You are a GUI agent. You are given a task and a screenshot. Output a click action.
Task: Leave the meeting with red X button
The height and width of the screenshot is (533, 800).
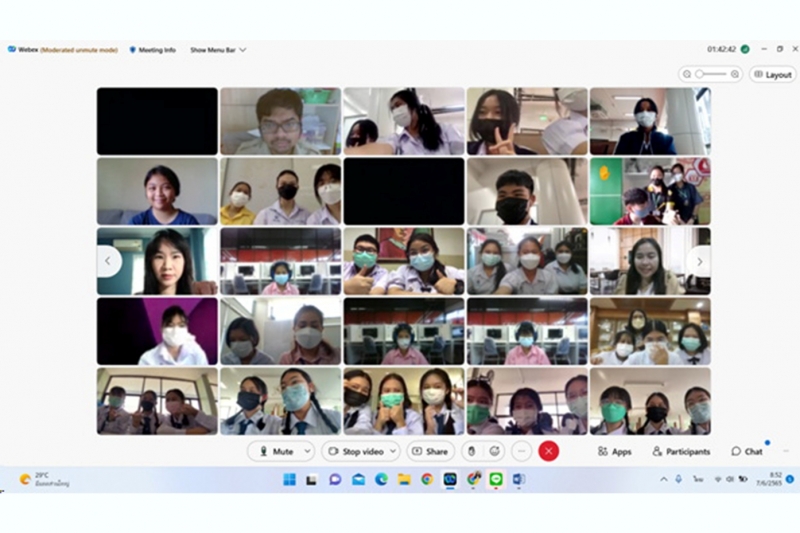pyautogui.click(x=548, y=451)
